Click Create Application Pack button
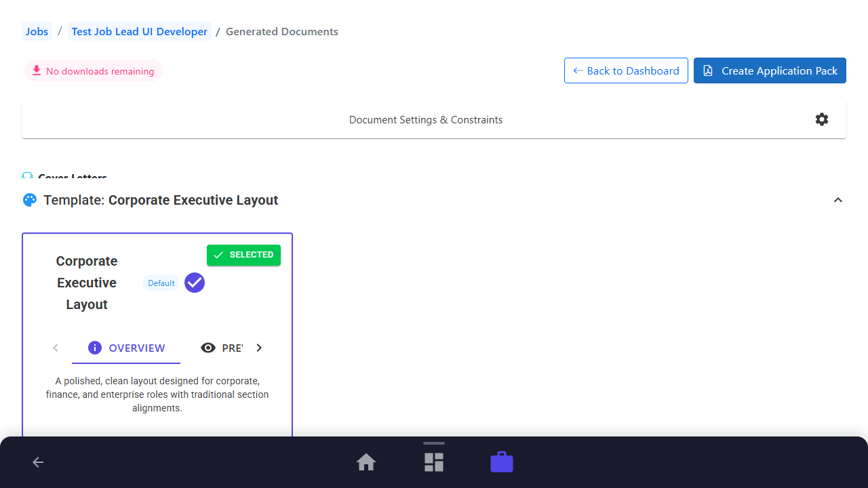 pos(770,70)
